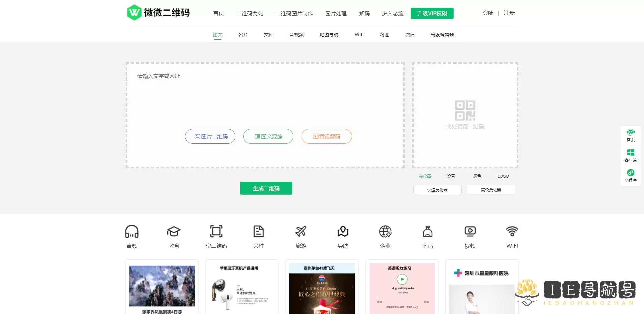Click the WIFI category icon

click(x=512, y=231)
